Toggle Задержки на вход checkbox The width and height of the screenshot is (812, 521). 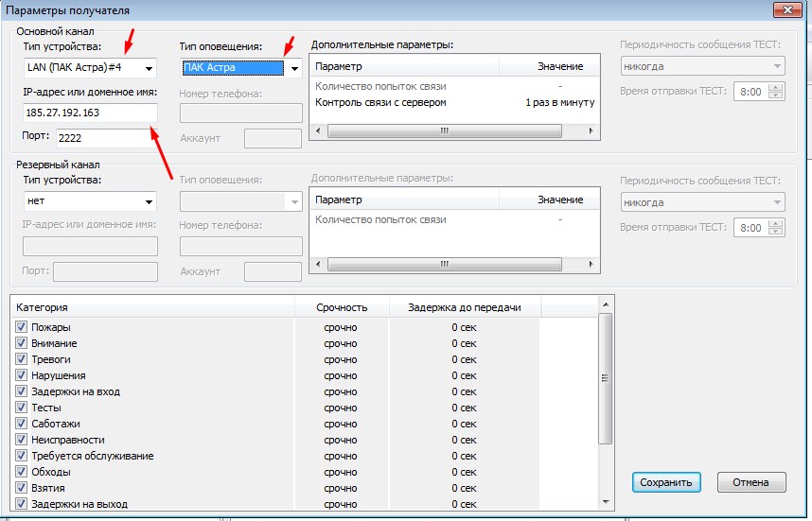click(x=21, y=391)
